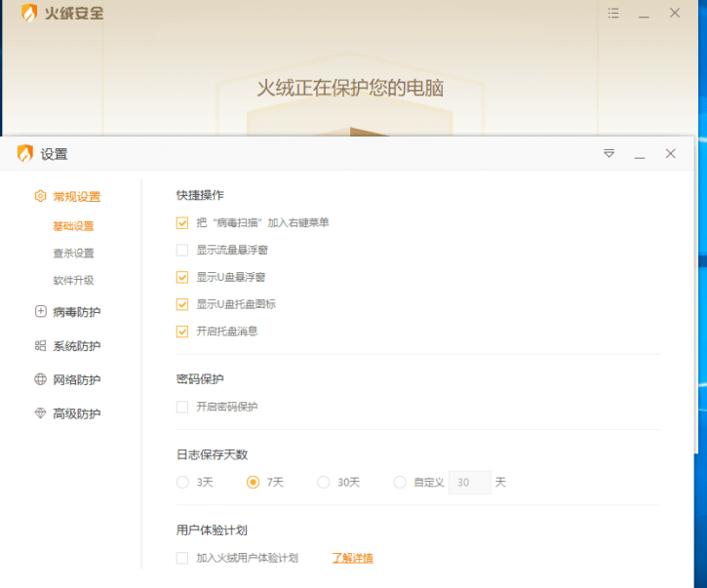Open the main window hamburger menu icon
707x588 pixels.
click(x=612, y=14)
